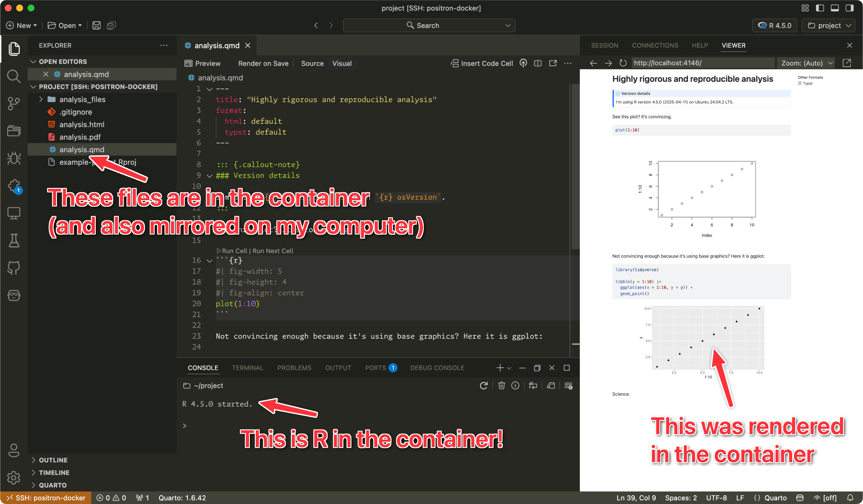Open notifications bell in status bar

850,498
